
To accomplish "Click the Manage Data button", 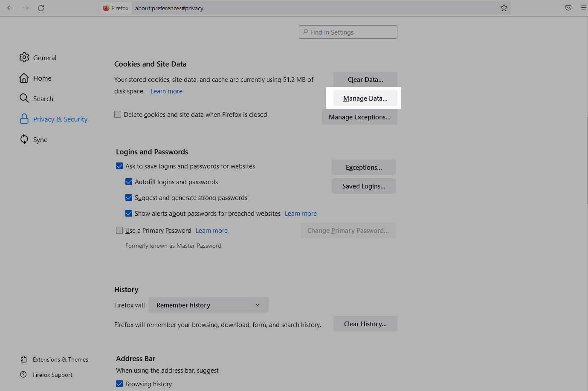I will [365, 98].
